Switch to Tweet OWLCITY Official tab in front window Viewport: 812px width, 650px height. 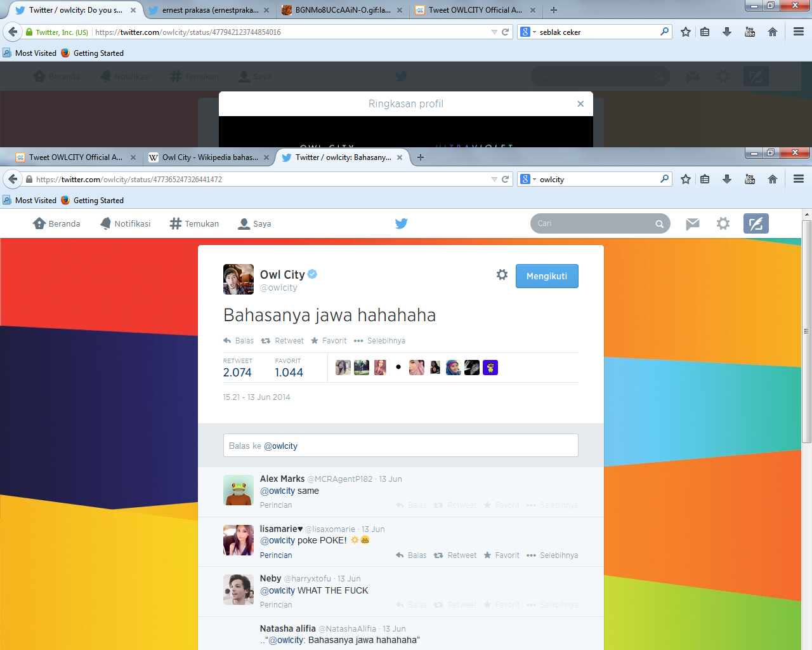(75, 157)
